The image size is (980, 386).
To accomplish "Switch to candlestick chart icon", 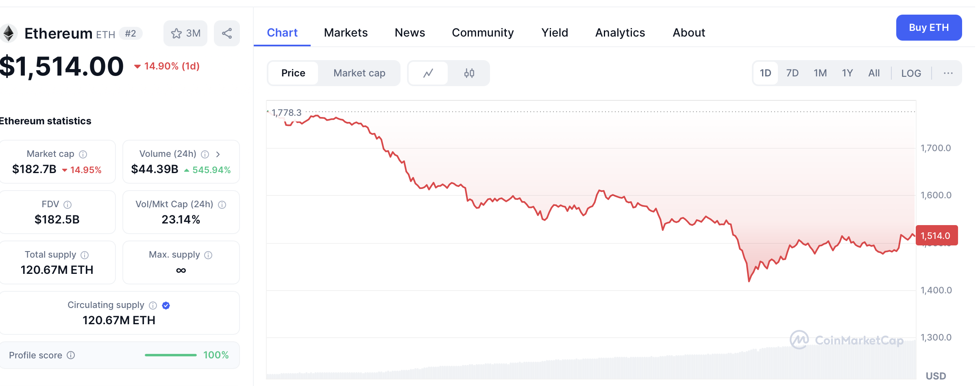I will 469,73.
